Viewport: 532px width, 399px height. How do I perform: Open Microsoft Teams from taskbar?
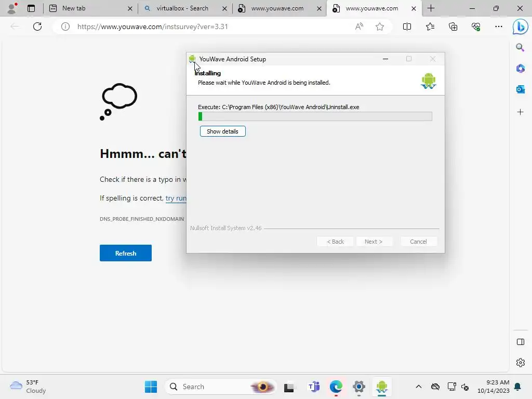click(x=314, y=387)
